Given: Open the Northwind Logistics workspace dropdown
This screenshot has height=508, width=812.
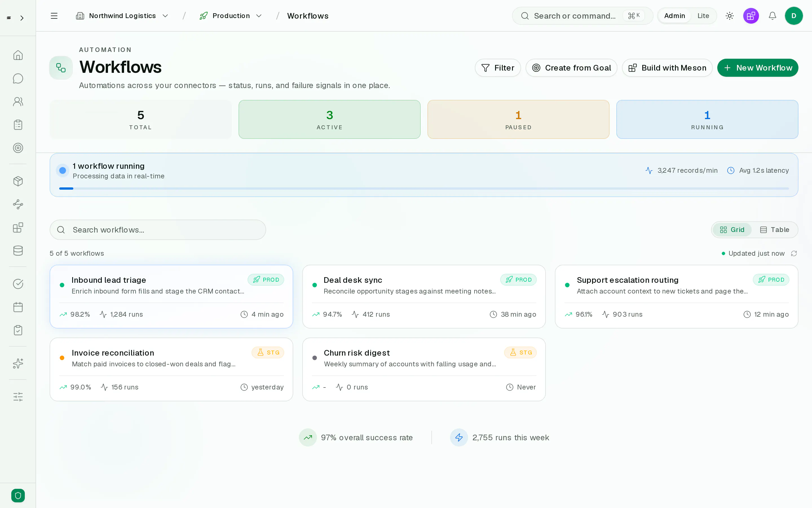Looking at the screenshot, I should tap(122, 16).
